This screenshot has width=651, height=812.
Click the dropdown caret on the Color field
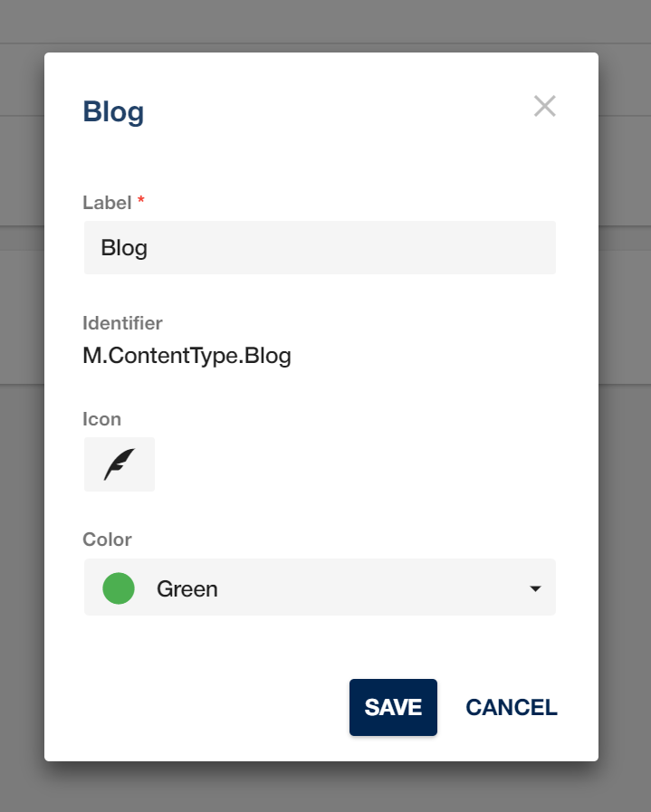534,588
